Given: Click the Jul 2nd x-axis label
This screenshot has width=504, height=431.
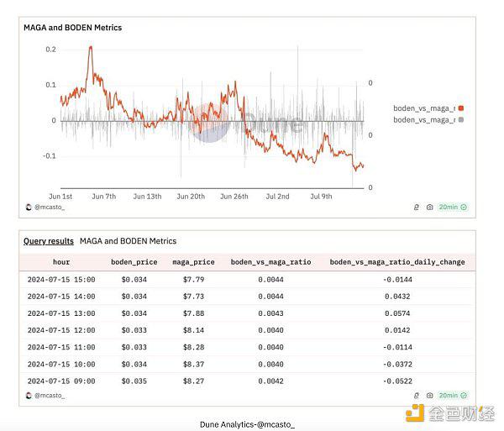Looking at the screenshot, I should coord(277,197).
